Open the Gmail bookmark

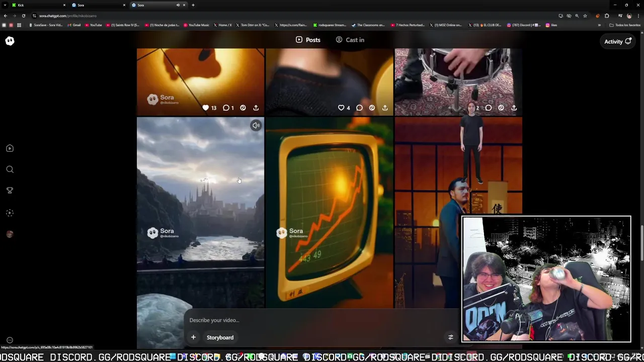point(74,25)
